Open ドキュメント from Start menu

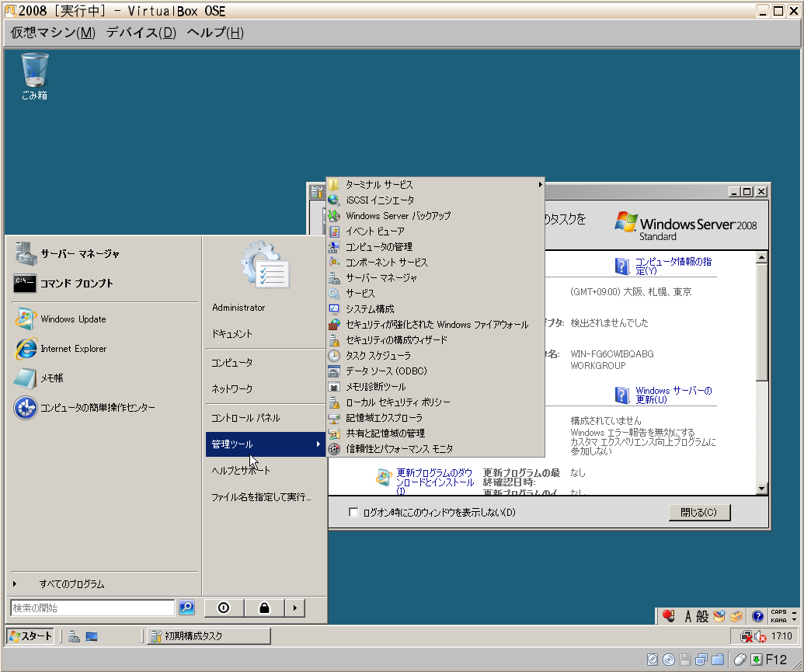click(266, 334)
